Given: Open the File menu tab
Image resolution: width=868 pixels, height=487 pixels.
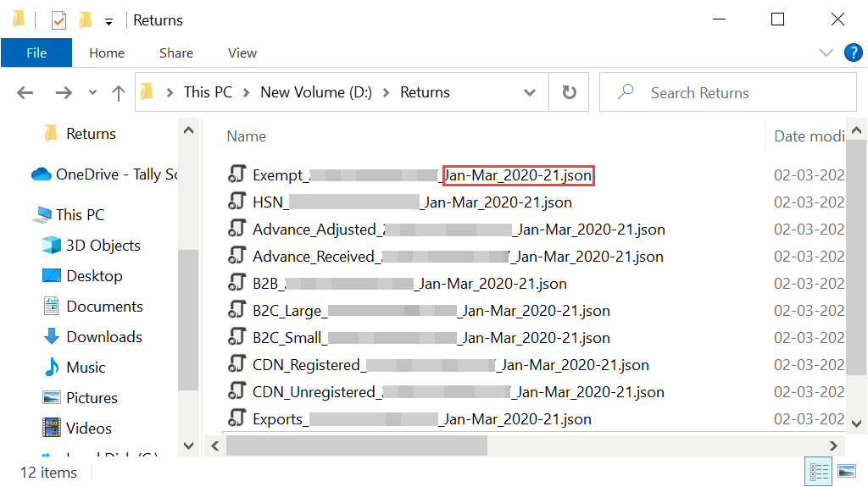Looking at the screenshot, I should [x=36, y=53].
